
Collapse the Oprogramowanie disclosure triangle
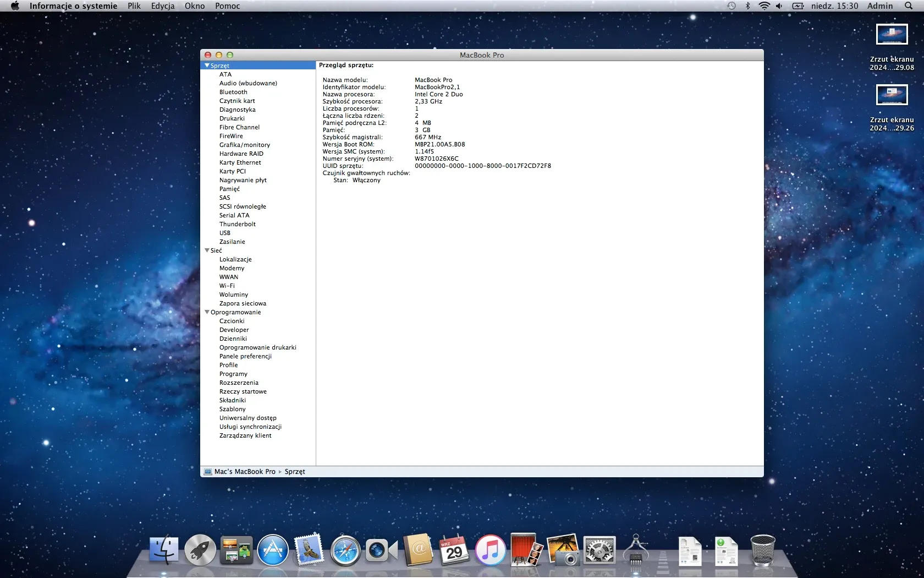tap(207, 312)
